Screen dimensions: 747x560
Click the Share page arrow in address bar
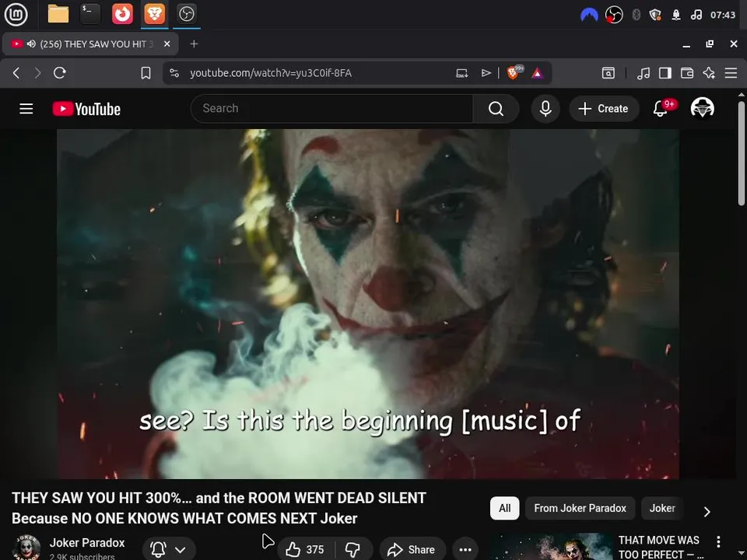486,73
